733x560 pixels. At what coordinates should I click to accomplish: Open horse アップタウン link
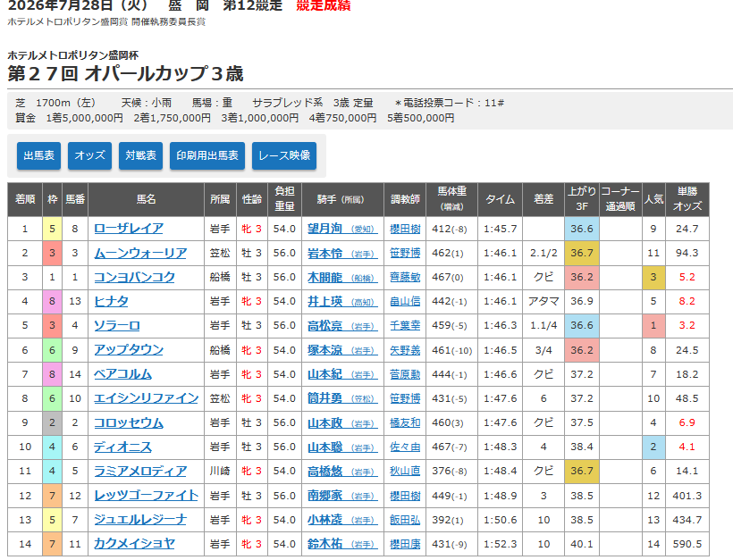click(129, 350)
